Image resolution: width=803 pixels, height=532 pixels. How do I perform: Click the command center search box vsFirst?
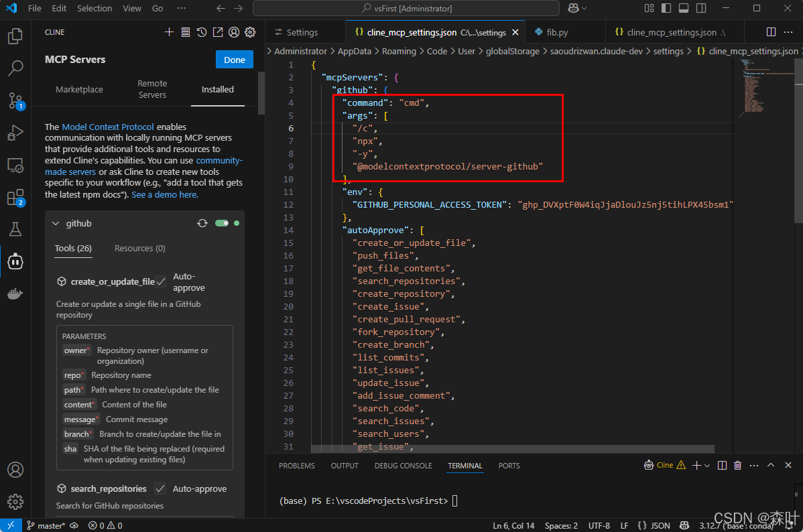pos(406,8)
